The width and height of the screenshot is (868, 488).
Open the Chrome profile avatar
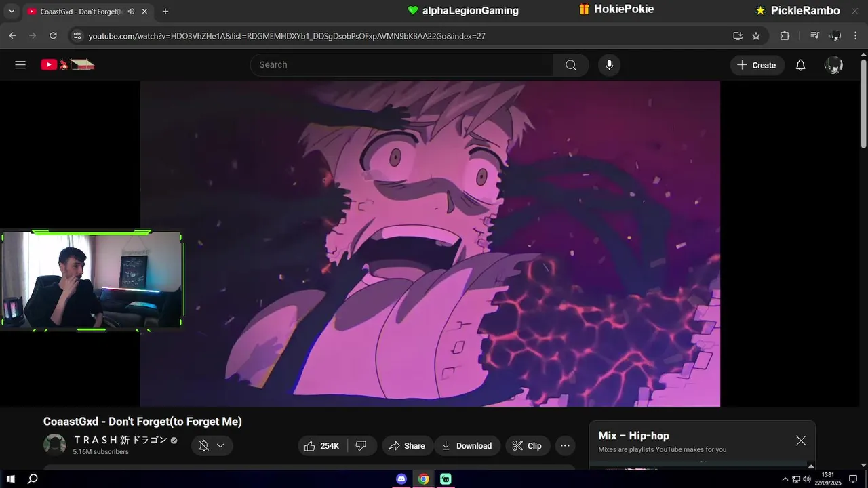coord(835,36)
